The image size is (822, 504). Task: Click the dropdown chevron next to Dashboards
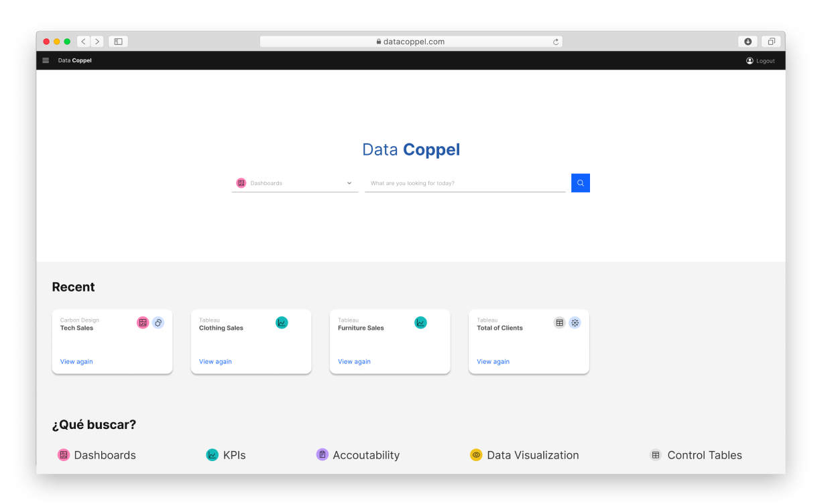point(349,183)
